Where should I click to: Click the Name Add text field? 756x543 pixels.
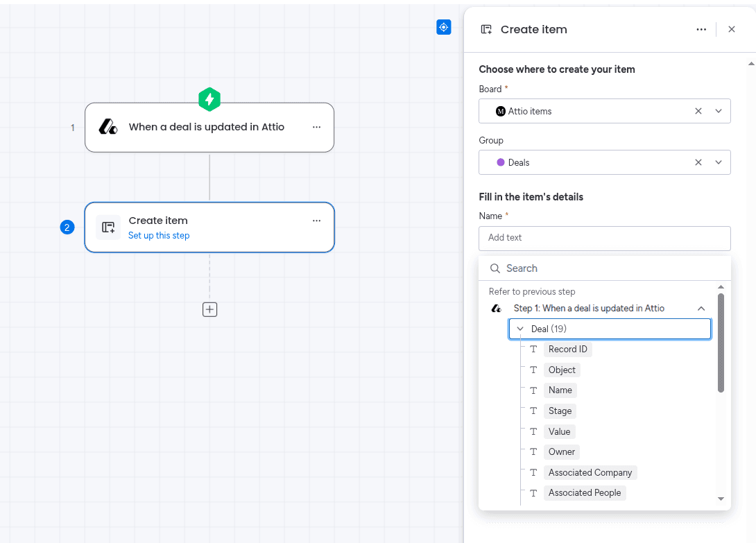(605, 239)
